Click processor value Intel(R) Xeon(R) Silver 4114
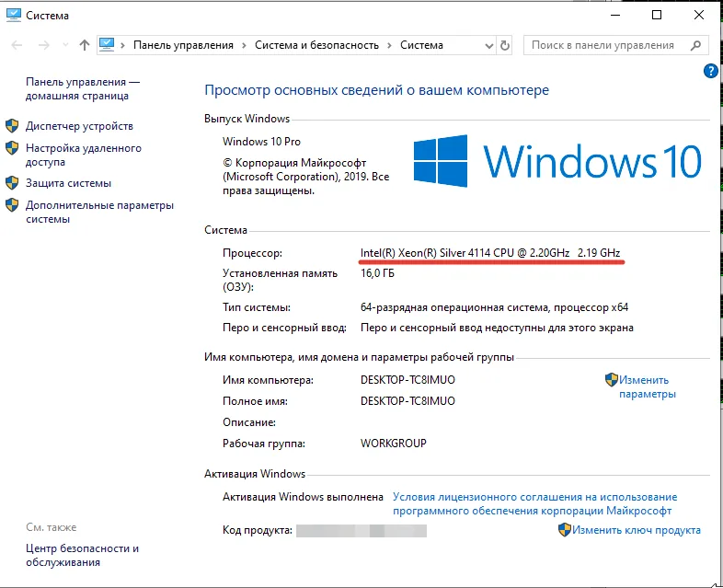723x588 pixels. [x=490, y=253]
